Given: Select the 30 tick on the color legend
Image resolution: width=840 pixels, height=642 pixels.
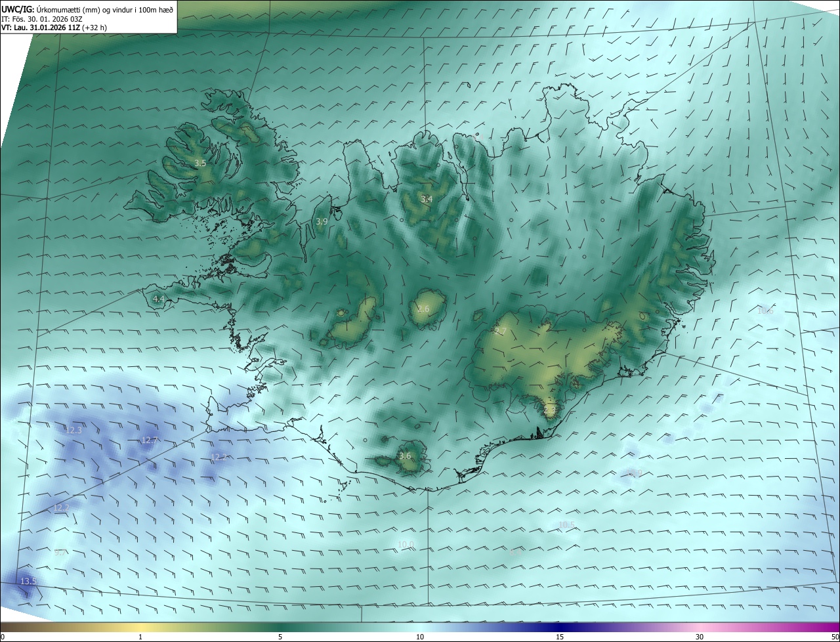Looking at the screenshot, I should point(700,637).
